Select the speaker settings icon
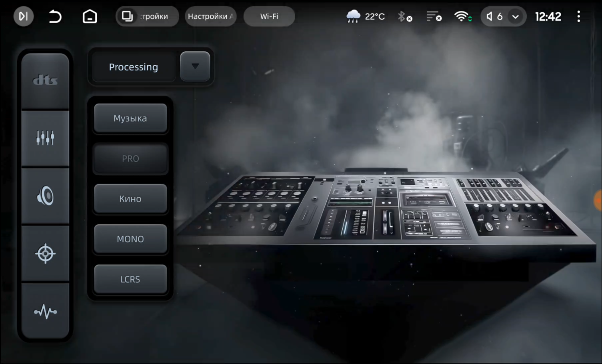 click(x=45, y=196)
